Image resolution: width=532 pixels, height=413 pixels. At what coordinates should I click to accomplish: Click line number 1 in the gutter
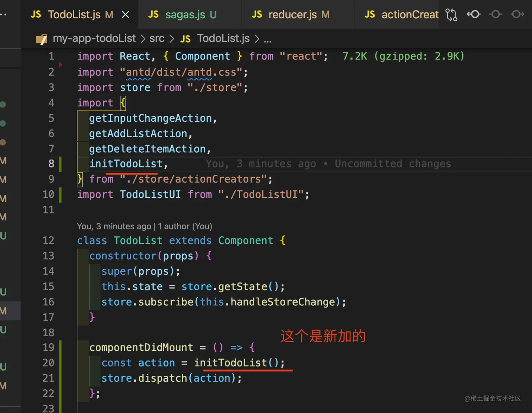point(51,56)
